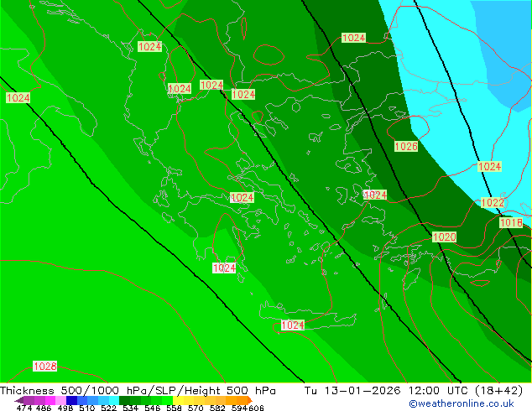Image resolution: width=532 pixels, height=411 pixels.
Task: Pick the bright magenta swatch in the legend
Action: [x=50, y=400]
